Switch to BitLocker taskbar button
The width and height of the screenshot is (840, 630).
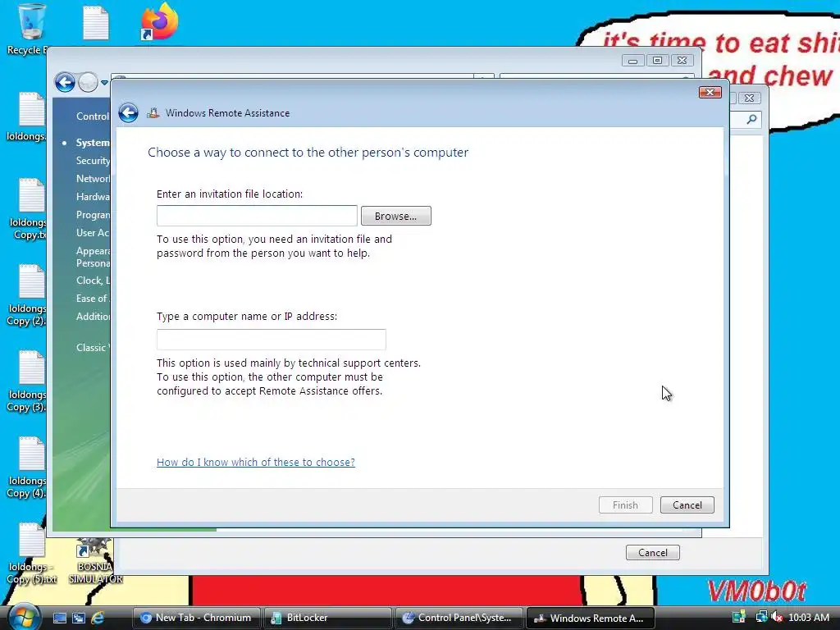pos(327,618)
